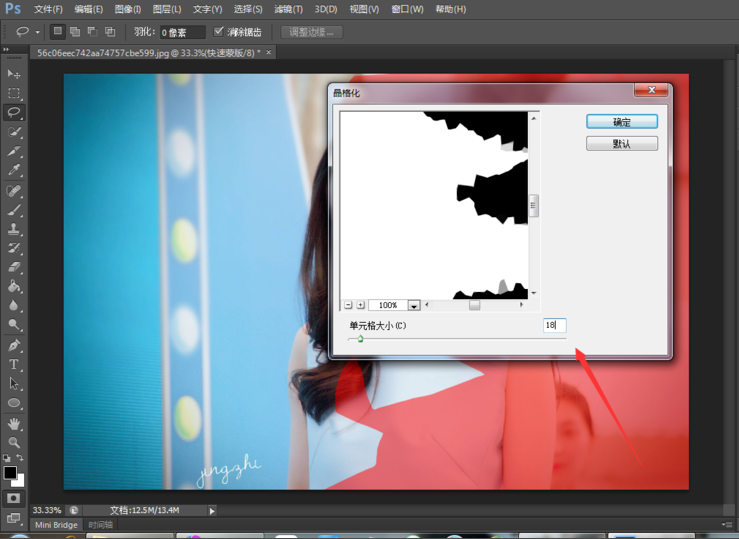Select the Pen tool

click(x=14, y=345)
